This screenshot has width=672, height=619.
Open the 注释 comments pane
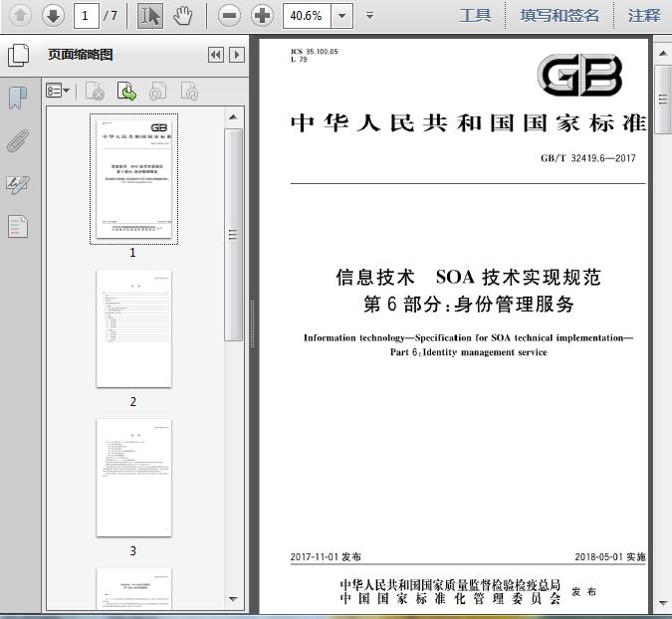(644, 16)
